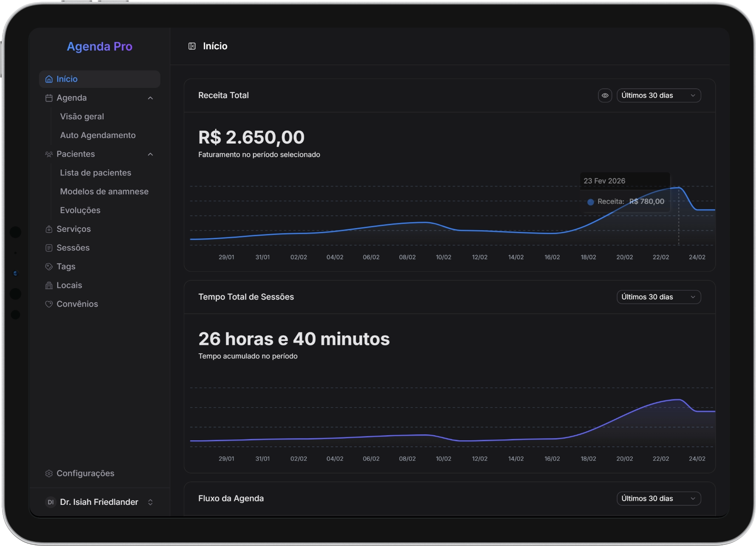Click the home icon in sidebar
Screen dimensions: 756x546
tap(49, 79)
